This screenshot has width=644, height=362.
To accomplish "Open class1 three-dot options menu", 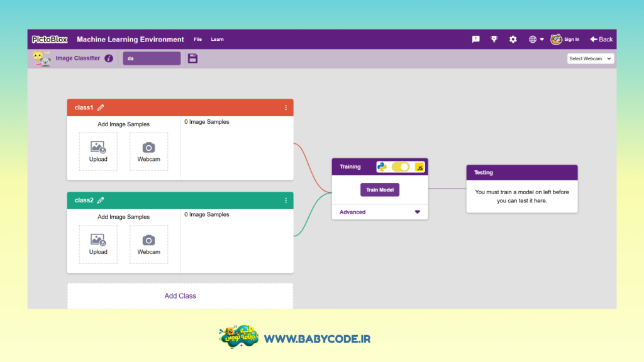I will 286,107.
